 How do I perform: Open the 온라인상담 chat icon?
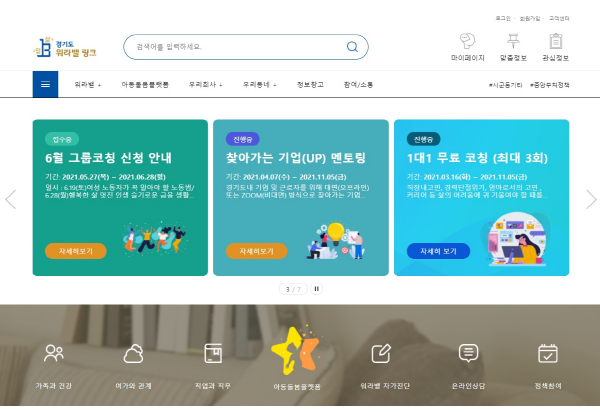[468, 353]
